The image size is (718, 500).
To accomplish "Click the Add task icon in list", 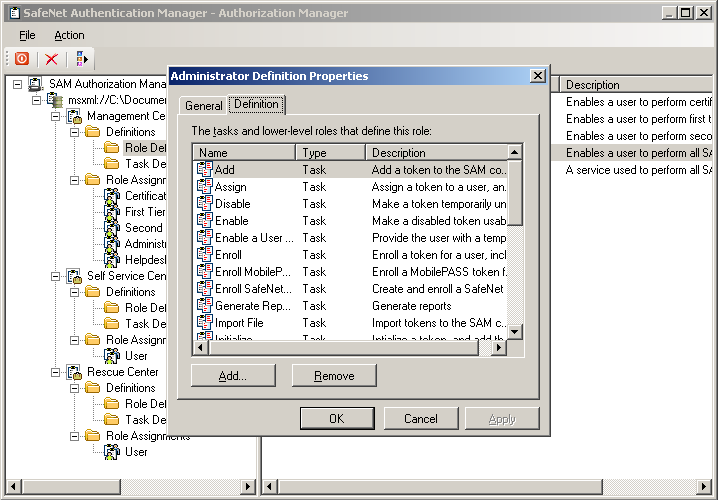I will click(204, 169).
